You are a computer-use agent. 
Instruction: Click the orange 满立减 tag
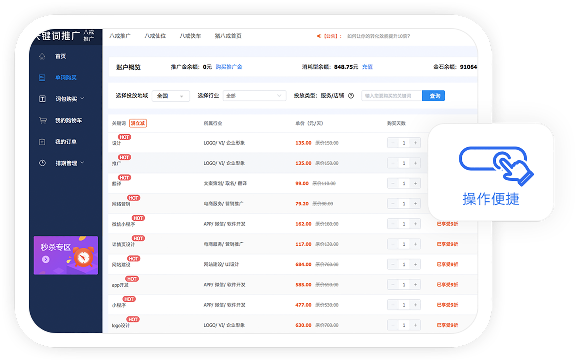click(138, 123)
